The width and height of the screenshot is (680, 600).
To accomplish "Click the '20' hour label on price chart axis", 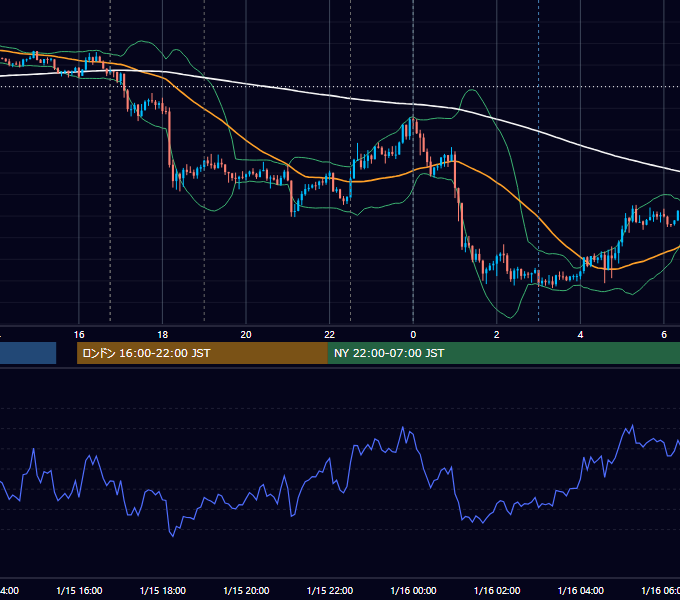I will tap(246, 335).
